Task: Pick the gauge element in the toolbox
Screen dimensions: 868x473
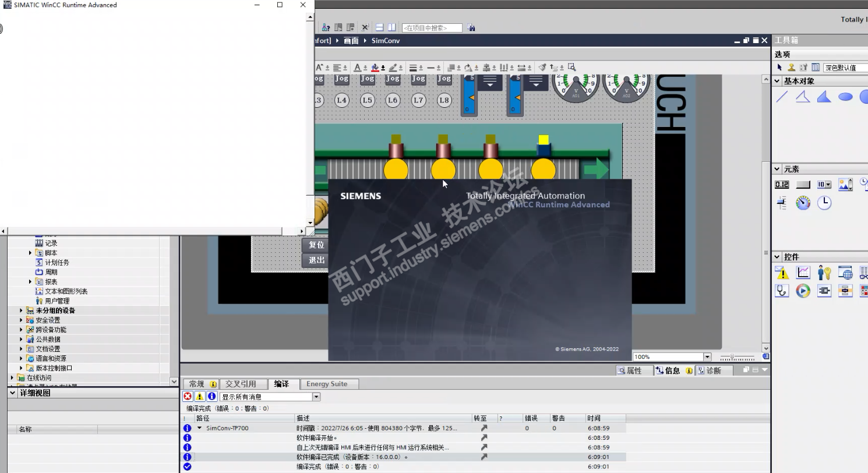Action: pos(803,203)
